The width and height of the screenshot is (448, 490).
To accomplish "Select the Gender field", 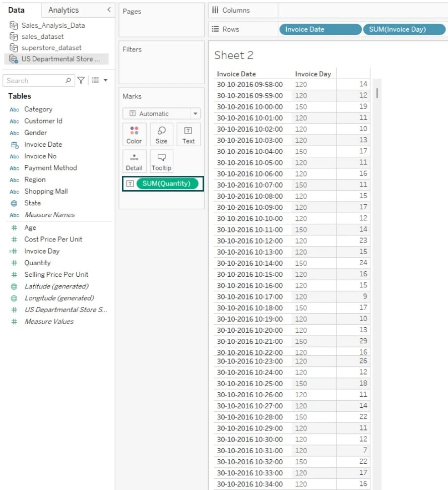I will tap(36, 133).
